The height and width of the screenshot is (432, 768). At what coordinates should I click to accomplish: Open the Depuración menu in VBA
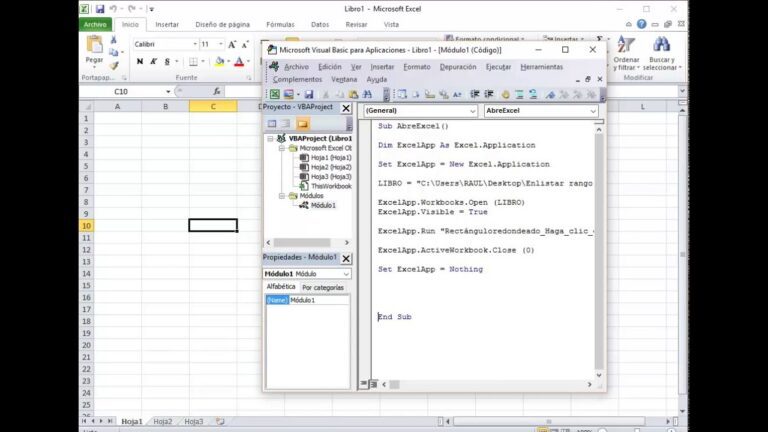[458, 67]
